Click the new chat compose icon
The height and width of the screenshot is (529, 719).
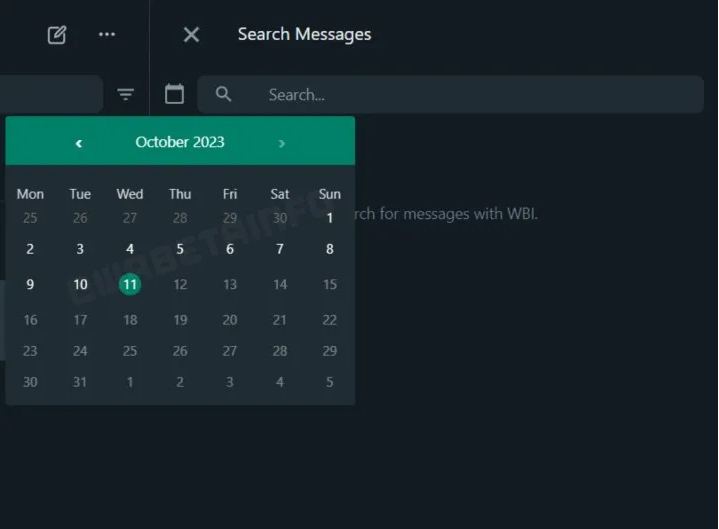tap(57, 35)
